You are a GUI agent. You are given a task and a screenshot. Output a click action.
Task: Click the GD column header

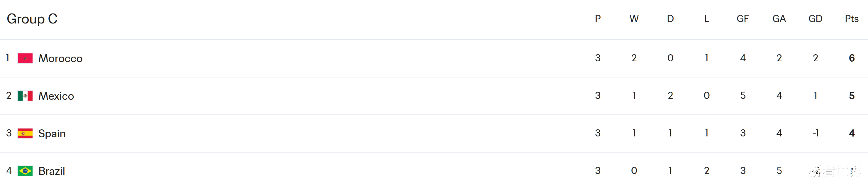pyautogui.click(x=816, y=19)
